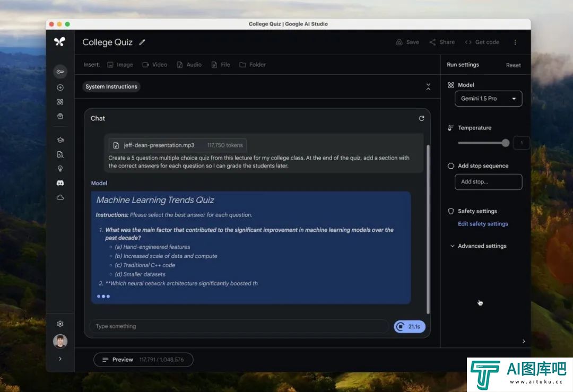Open the library sidebar icon
This screenshot has width=573, height=392.
pyautogui.click(x=60, y=116)
